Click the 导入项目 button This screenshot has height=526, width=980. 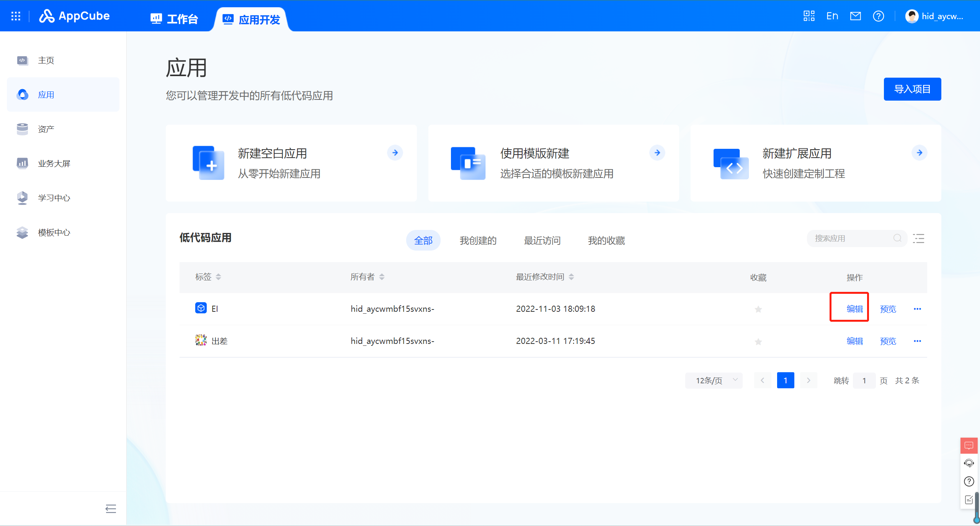(x=912, y=89)
